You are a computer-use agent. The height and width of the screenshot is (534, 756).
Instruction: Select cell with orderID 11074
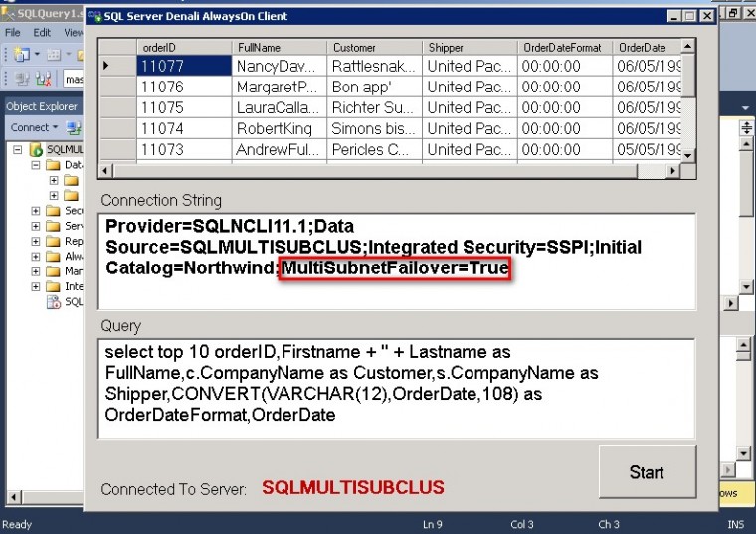(184, 128)
